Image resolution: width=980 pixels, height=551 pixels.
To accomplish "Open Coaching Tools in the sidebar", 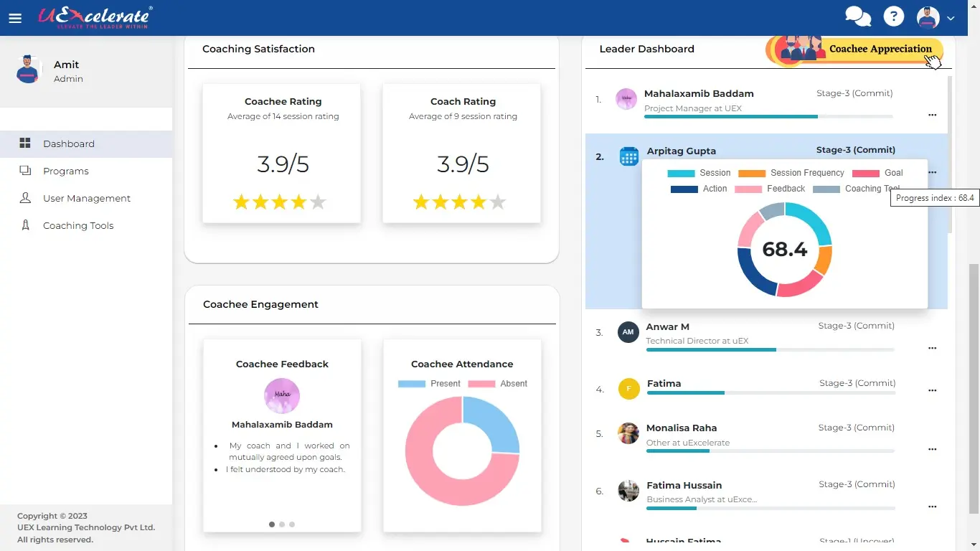I will point(77,225).
